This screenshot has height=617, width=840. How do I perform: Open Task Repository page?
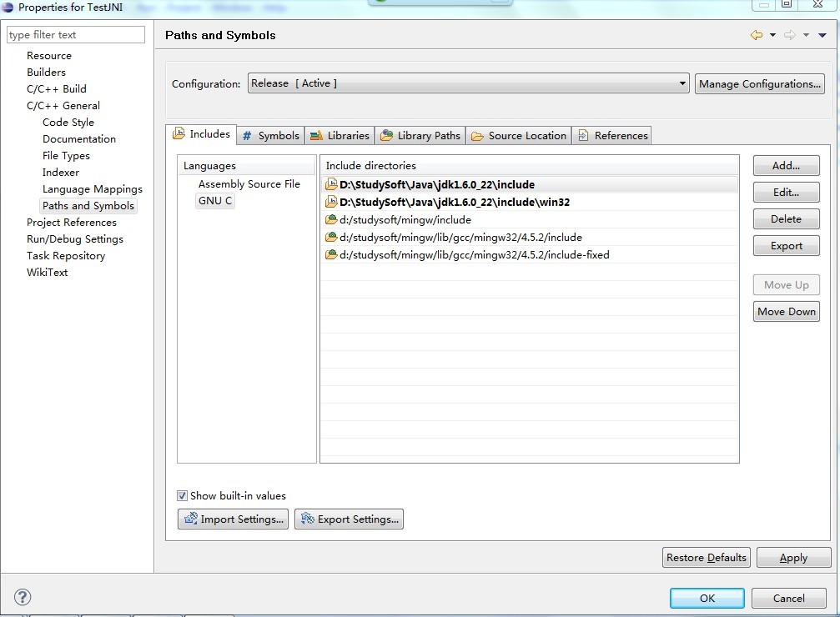66,255
